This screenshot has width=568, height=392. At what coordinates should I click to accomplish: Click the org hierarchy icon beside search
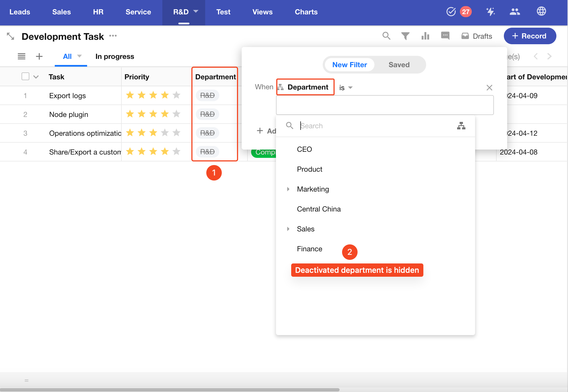[461, 126]
